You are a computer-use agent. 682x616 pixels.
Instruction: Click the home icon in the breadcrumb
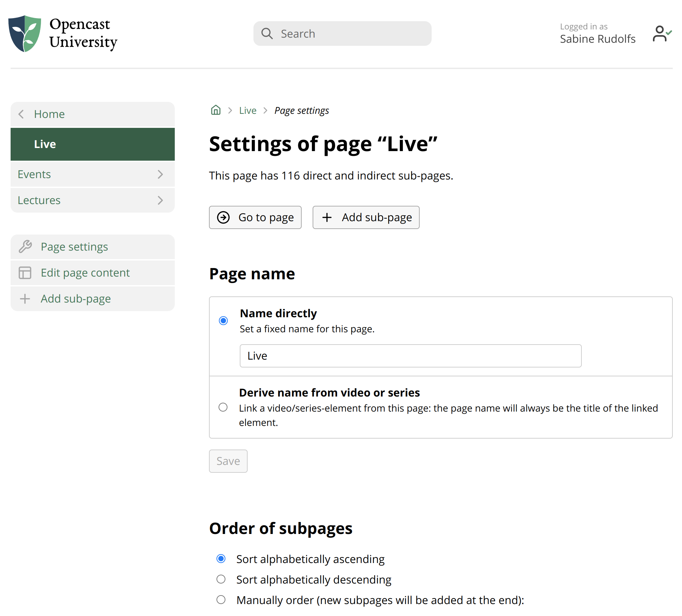[215, 110]
